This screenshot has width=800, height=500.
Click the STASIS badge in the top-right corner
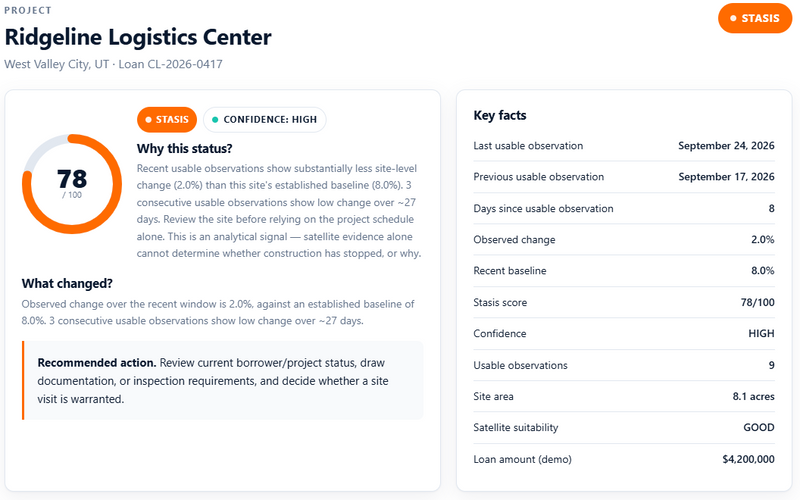click(x=755, y=18)
